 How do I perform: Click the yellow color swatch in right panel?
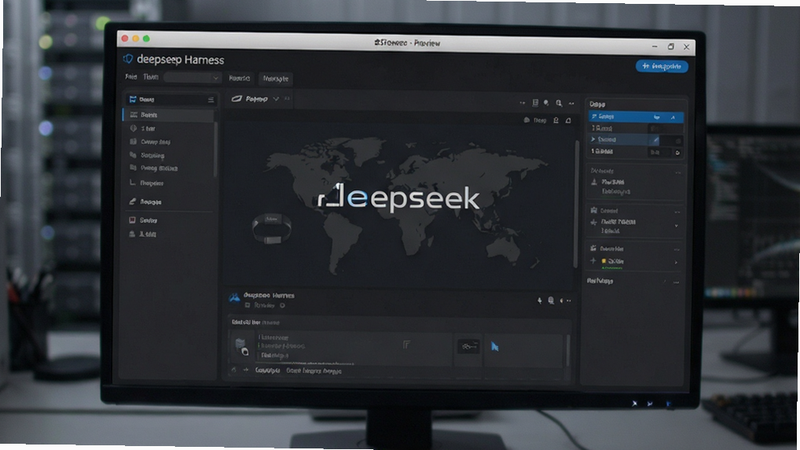pos(604,261)
